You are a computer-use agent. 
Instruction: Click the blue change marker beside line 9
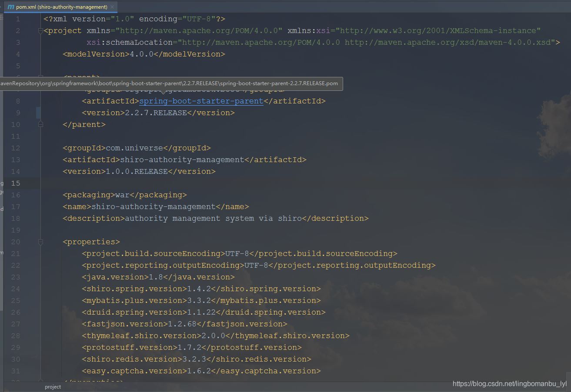tap(38, 112)
